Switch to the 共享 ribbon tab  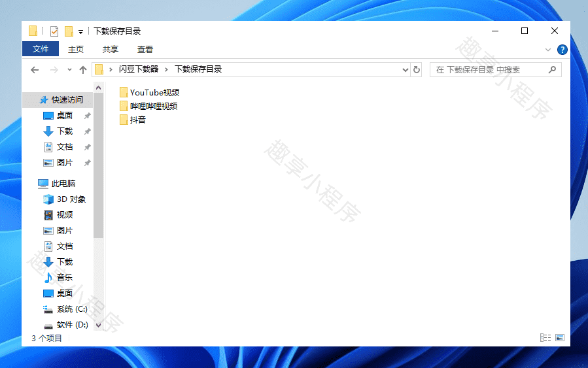111,50
